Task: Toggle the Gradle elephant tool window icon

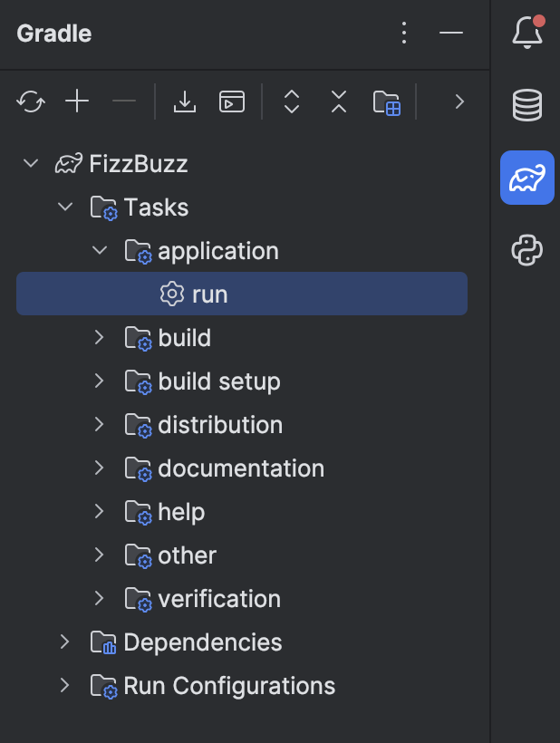Action: click(526, 178)
